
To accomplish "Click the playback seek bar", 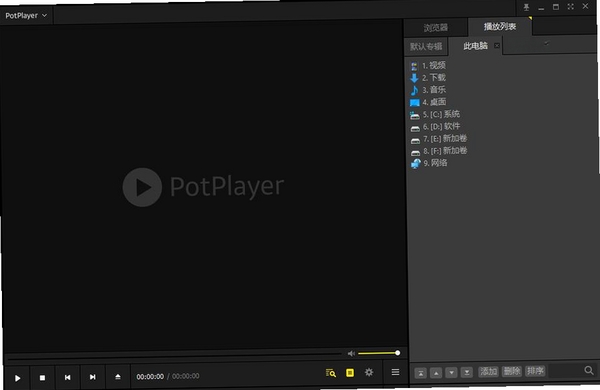I will click(x=174, y=356).
